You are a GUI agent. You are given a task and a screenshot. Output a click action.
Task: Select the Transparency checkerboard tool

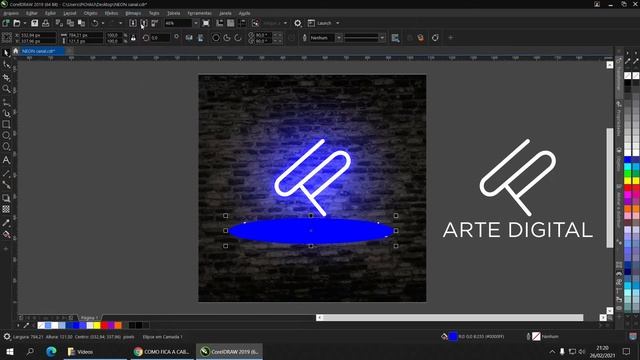click(6, 209)
